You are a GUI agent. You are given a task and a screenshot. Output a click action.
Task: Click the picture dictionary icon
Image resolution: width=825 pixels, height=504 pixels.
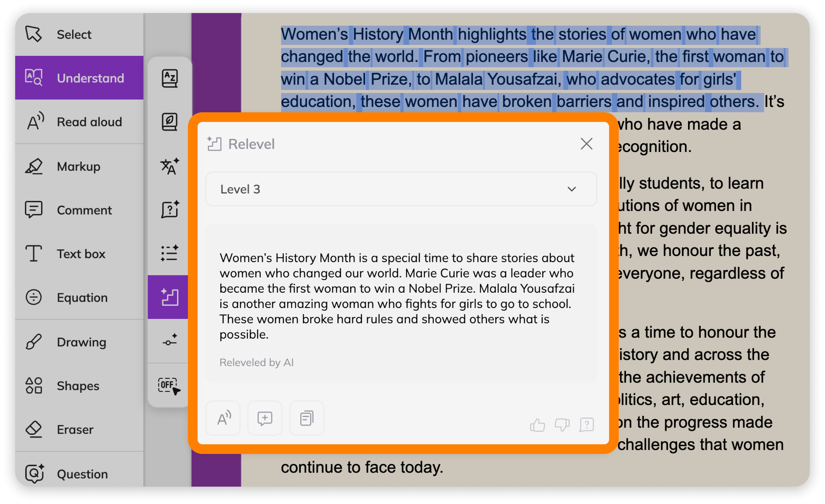(170, 122)
